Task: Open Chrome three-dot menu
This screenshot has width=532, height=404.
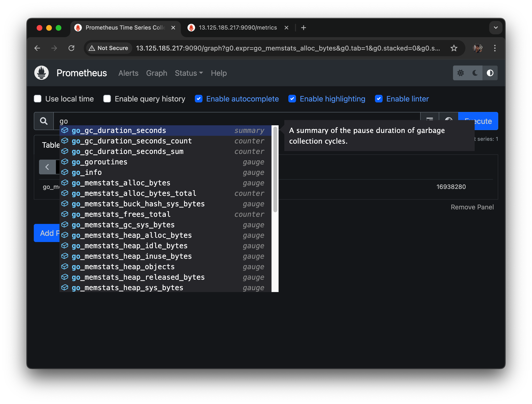Action: click(494, 48)
